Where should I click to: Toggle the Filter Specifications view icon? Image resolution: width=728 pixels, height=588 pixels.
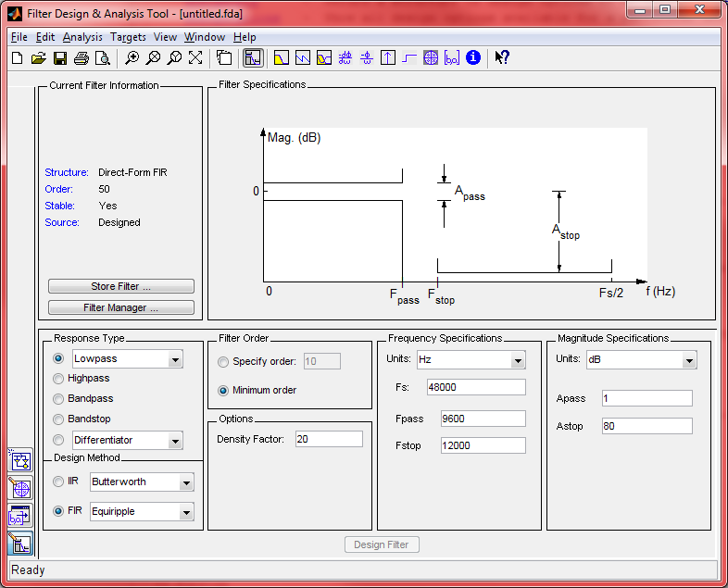click(x=253, y=58)
